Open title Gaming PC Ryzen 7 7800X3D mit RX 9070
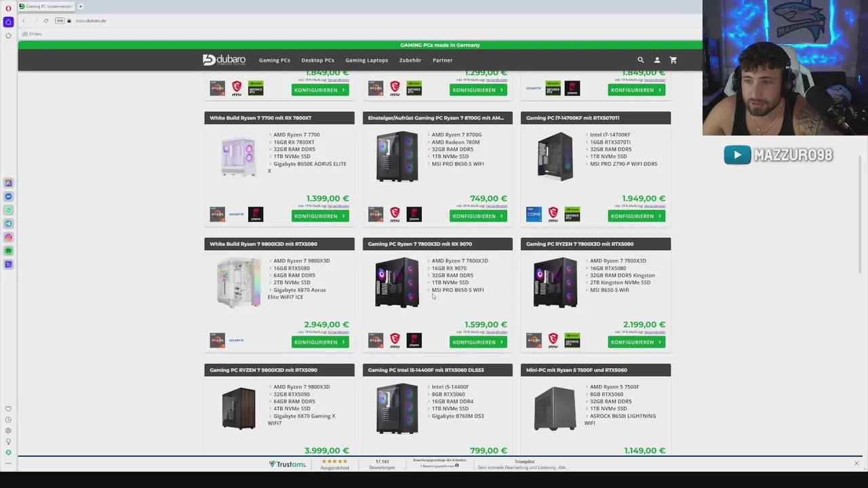868x488 pixels. tap(420, 244)
